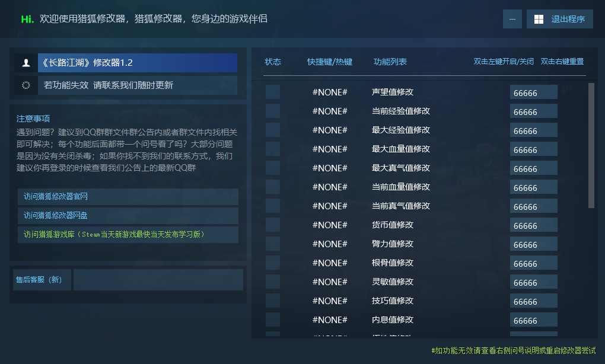Image resolution: width=605 pixels, height=364 pixels.
Task: Toggle status box for 当前真气值修改
Action: click(273, 206)
